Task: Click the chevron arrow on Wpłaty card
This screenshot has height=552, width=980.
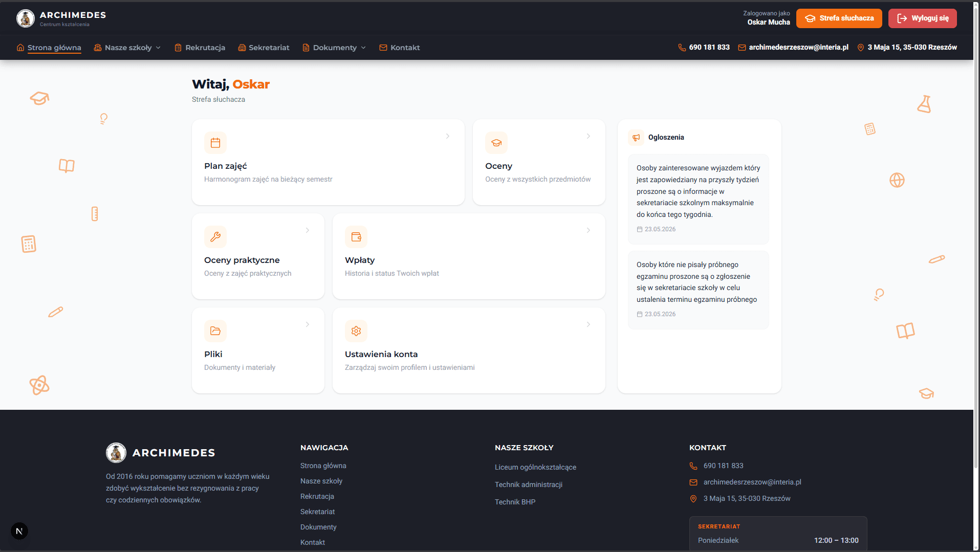Action: point(589,230)
